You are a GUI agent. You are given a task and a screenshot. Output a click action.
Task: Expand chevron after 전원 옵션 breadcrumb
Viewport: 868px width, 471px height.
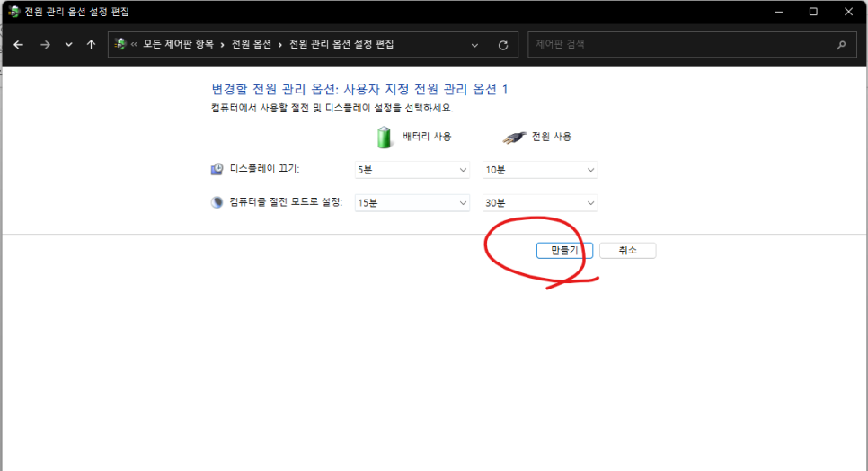pyautogui.click(x=280, y=45)
